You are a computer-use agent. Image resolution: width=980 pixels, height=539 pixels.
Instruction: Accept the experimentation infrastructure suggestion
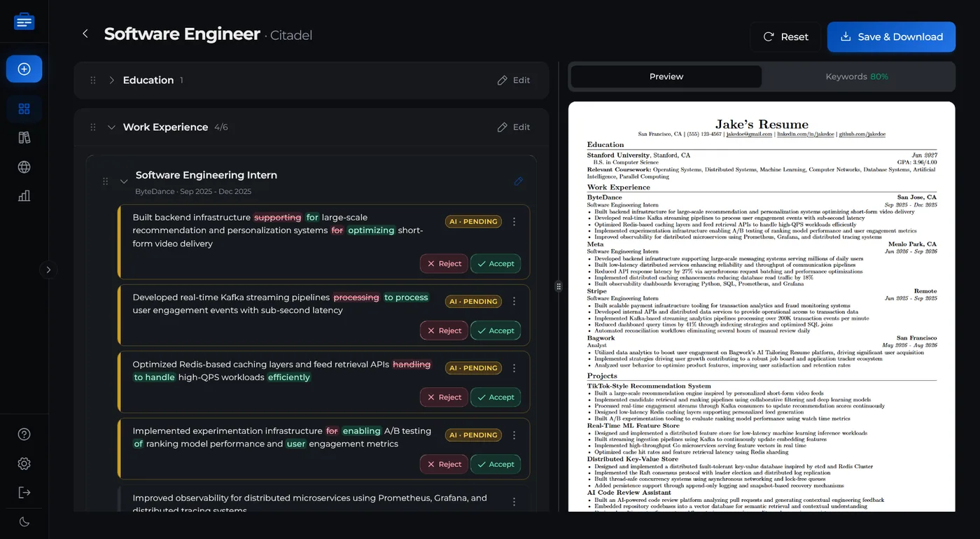tap(496, 465)
